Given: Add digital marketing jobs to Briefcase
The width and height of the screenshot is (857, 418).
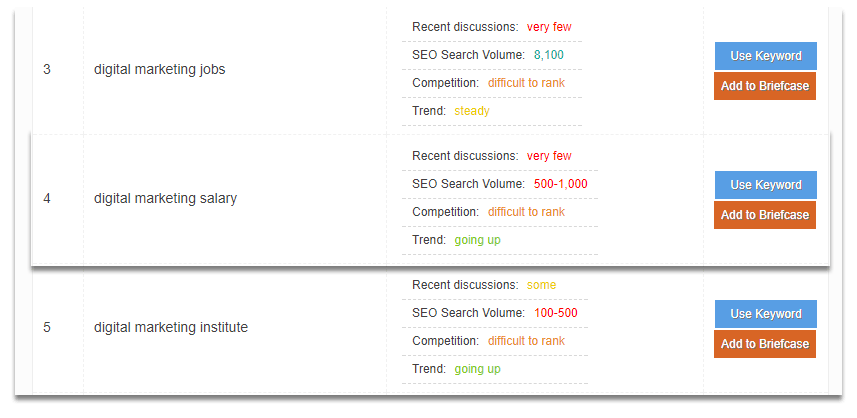Looking at the screenshot, I should [765, 86].
